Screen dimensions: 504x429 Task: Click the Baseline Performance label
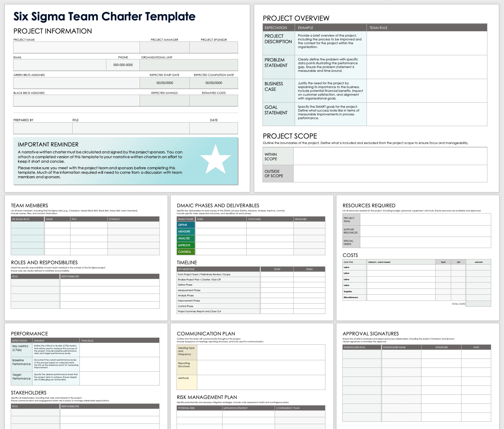[x=21, y=362]
